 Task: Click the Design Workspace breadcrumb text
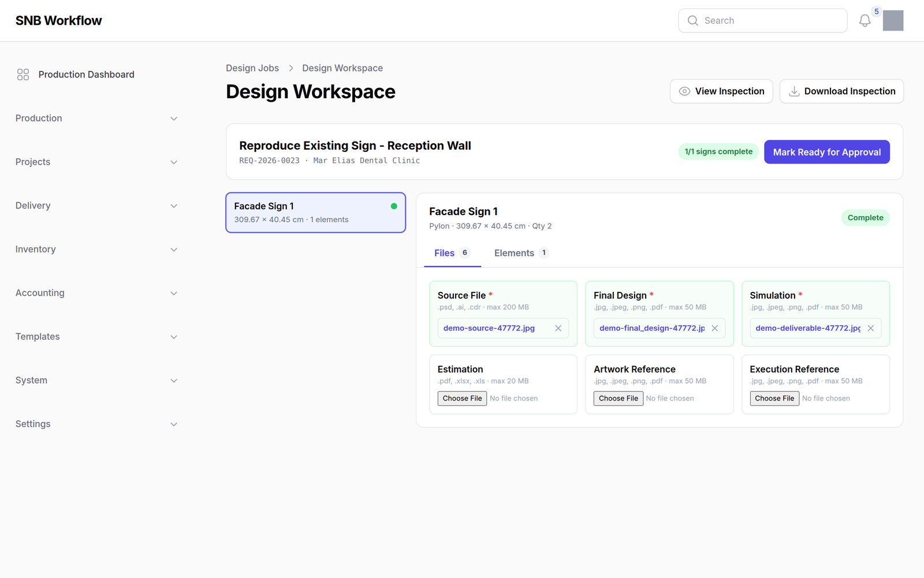(342, 68)
